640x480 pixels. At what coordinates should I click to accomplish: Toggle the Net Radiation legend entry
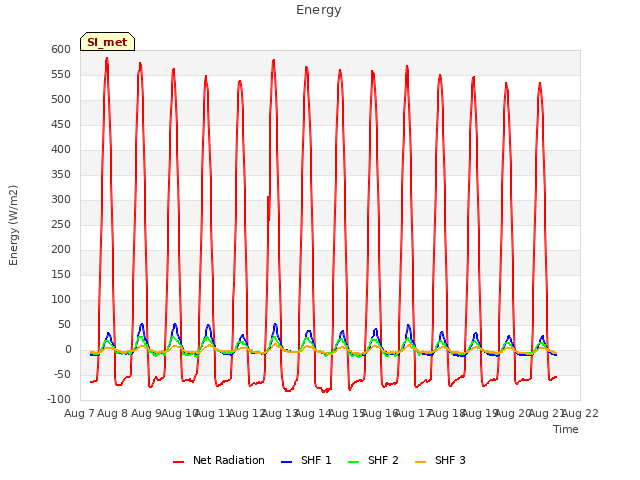click(x=219, y=460)
